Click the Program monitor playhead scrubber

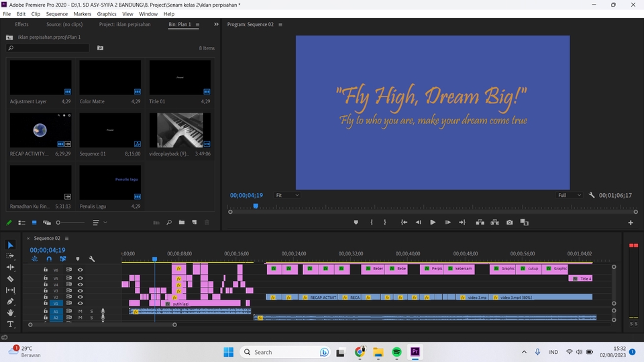(x=256, y=206)
